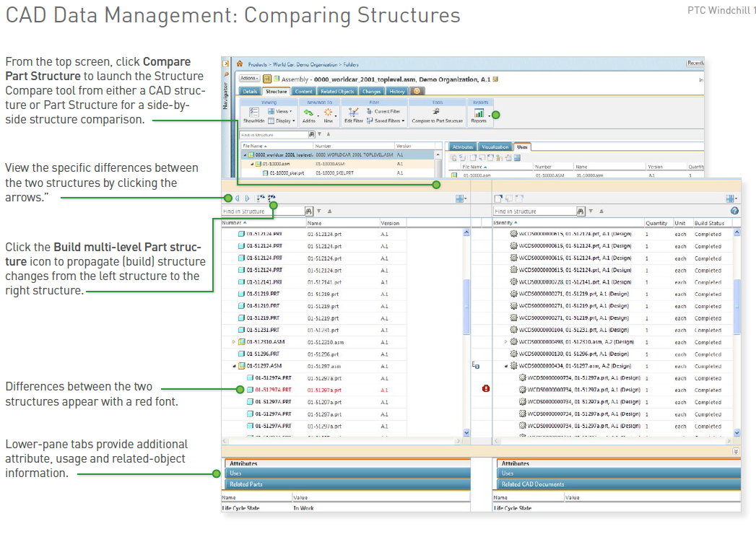The image size is (756, 542).
Task: Expand the Related Parts lower-pane section
Action: [246, 484]
